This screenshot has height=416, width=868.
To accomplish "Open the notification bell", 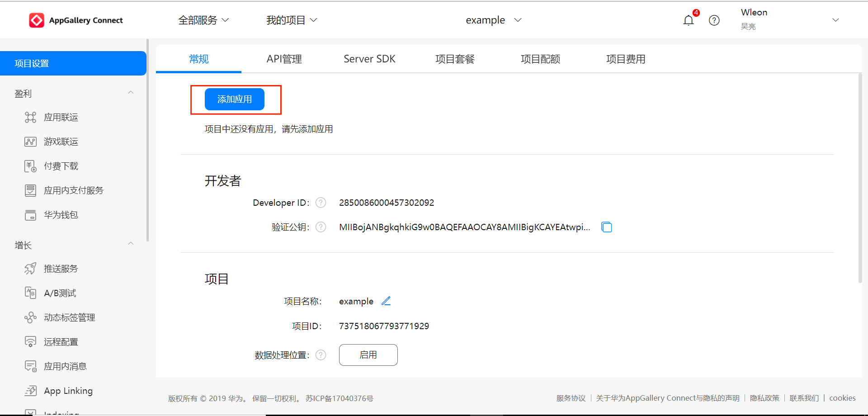I will 689,20.
